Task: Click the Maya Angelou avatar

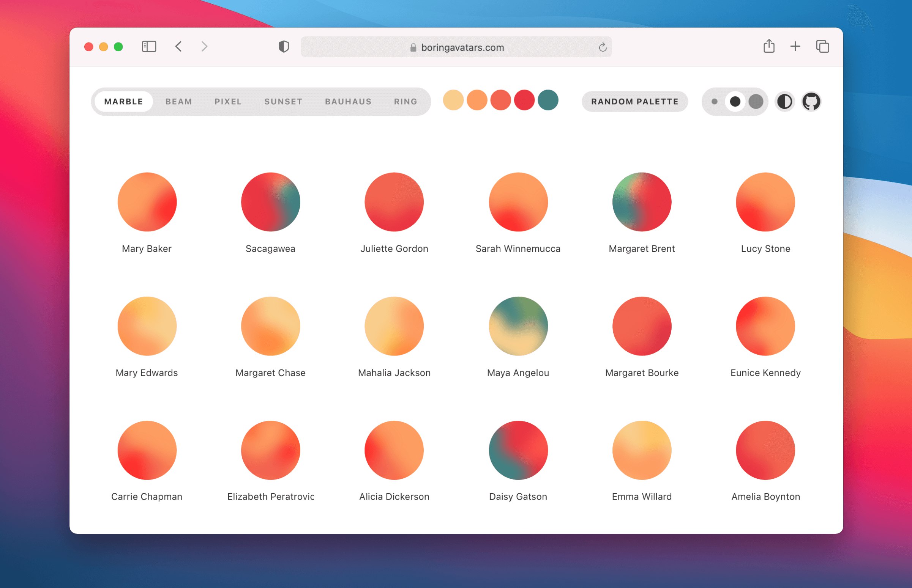Action: point(518,326)
